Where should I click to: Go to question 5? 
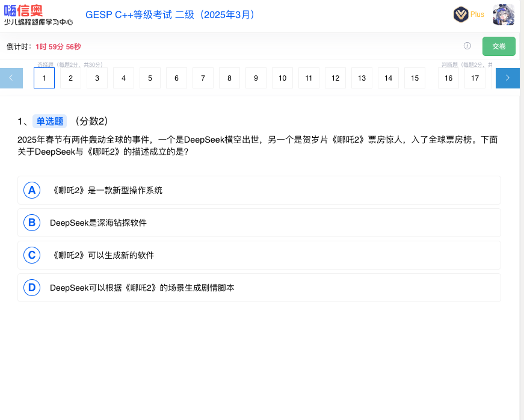150,78
